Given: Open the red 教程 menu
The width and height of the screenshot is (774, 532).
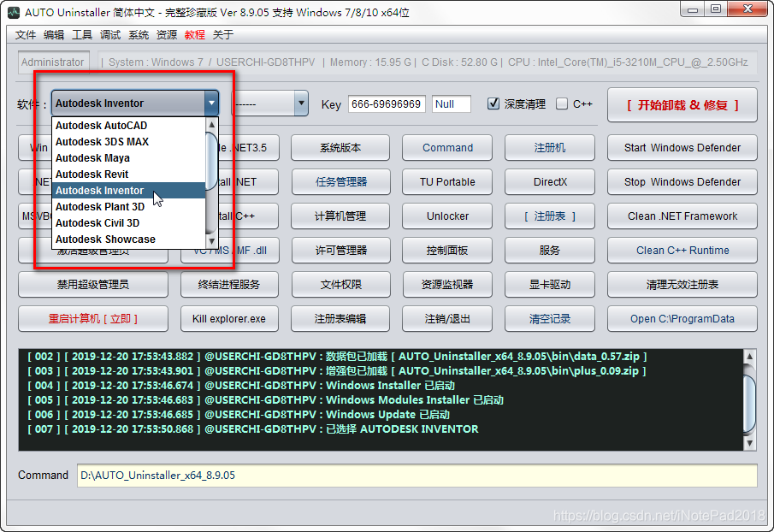Looking at the screenshot, I should click(195, 34).
